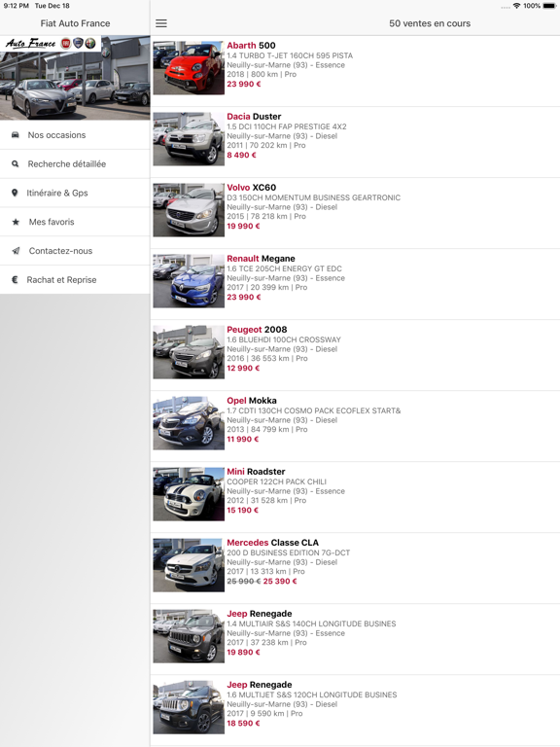Open Recherche détaillée menu item
Image resolution: width=560 pixels, height=747 pixels.
tap(75, 164)
